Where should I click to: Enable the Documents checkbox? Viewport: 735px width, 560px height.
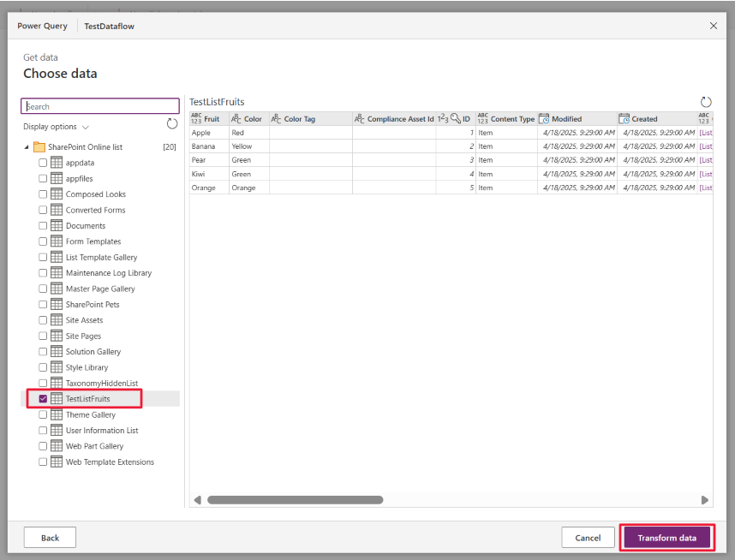tap(42, 225)
